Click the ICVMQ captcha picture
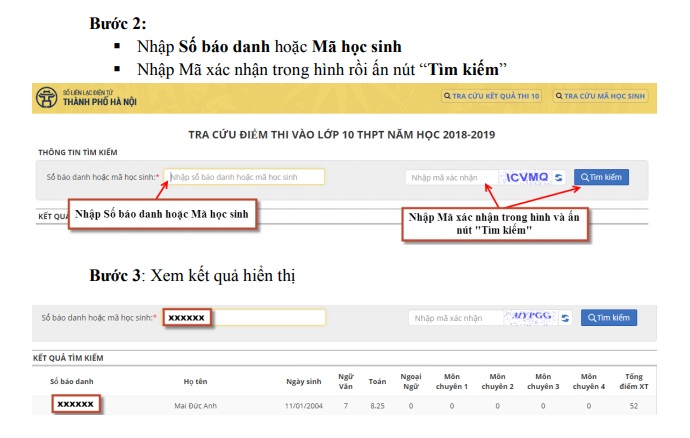The image size is (690, 438). 527,177
